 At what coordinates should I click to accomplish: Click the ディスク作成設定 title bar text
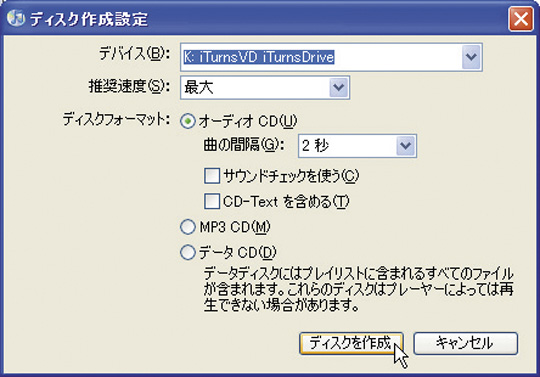point(89,19)
